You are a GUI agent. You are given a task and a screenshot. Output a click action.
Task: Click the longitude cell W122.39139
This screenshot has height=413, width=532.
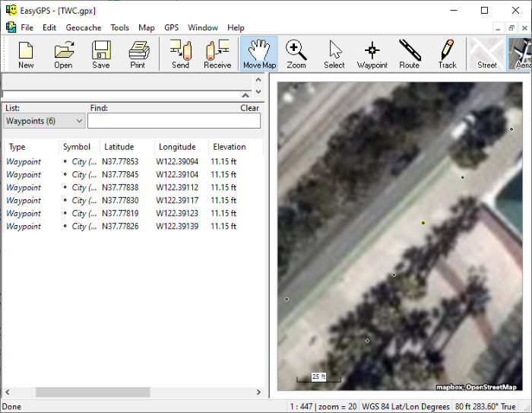point(177,226)
